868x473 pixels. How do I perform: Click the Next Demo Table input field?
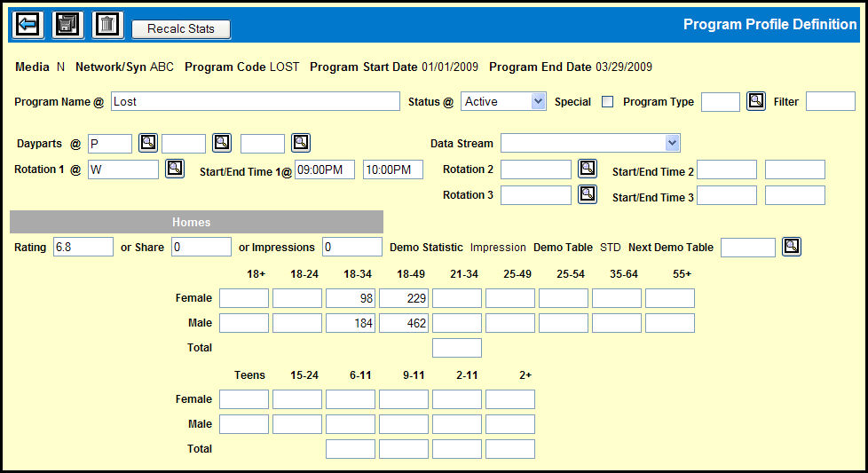click(748, 248)
